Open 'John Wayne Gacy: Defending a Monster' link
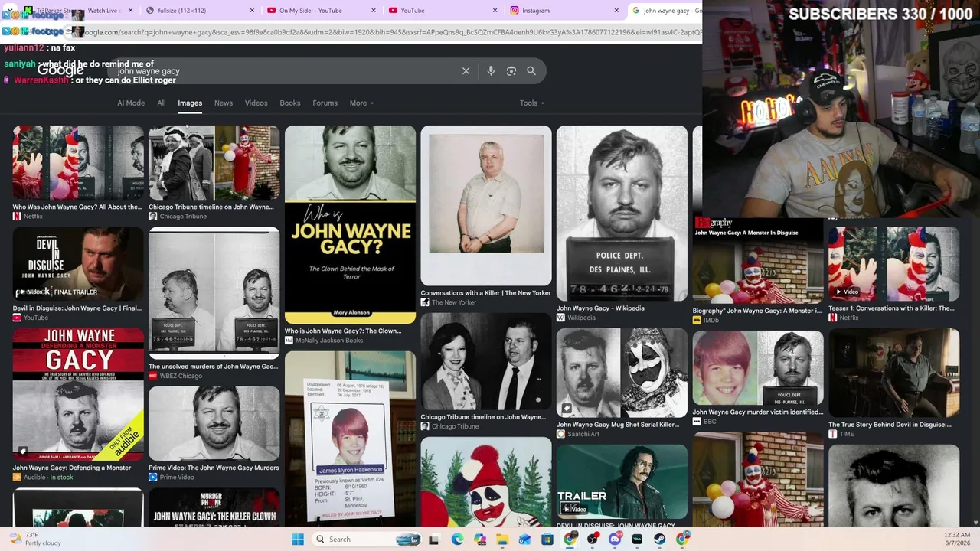Screen dimensions: 980x551 [x=72, y=468]
